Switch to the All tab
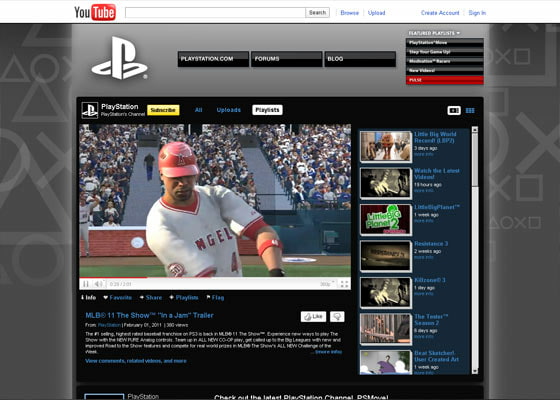This screenshot has height=400, width=560. [199, 110]
